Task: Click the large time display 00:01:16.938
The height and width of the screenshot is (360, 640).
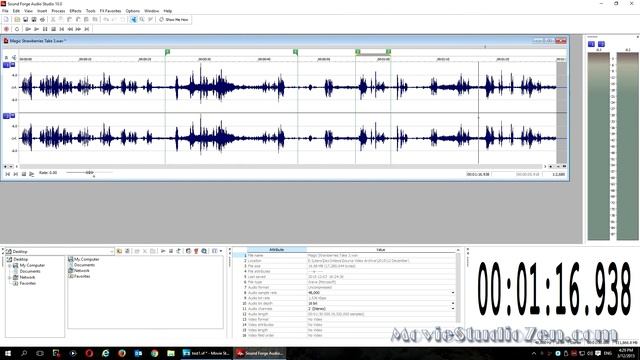Action: tap(554, 289)
